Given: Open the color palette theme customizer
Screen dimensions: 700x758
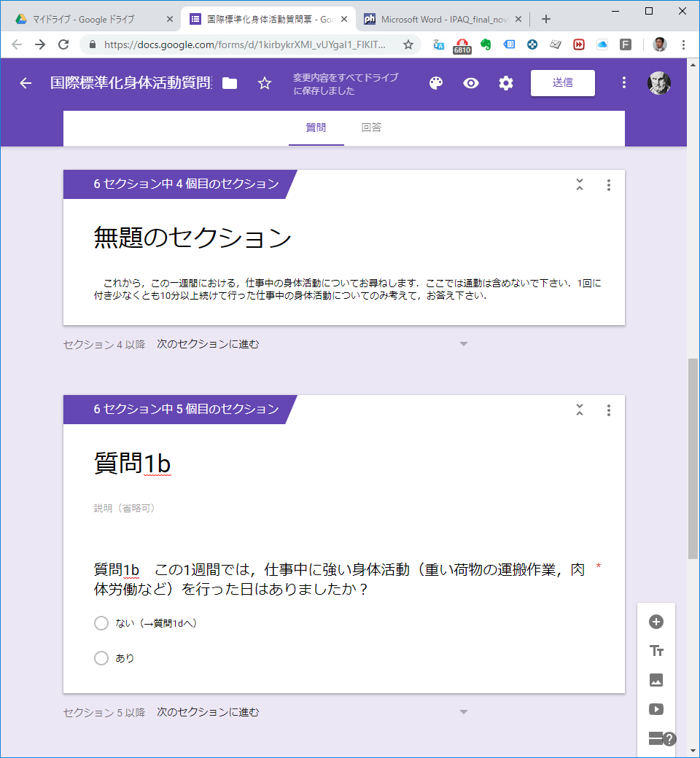Looking at the screenshot, I should [x=436, y=83].
